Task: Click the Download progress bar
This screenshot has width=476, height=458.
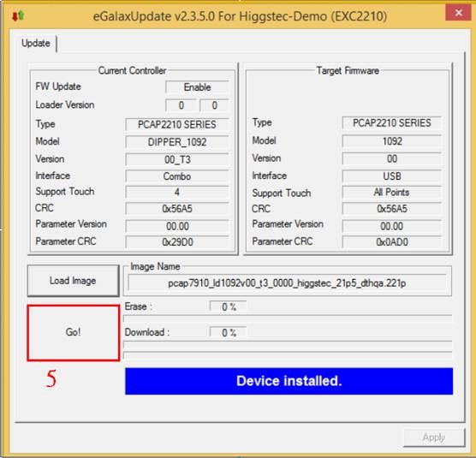Action: [288, 345]
